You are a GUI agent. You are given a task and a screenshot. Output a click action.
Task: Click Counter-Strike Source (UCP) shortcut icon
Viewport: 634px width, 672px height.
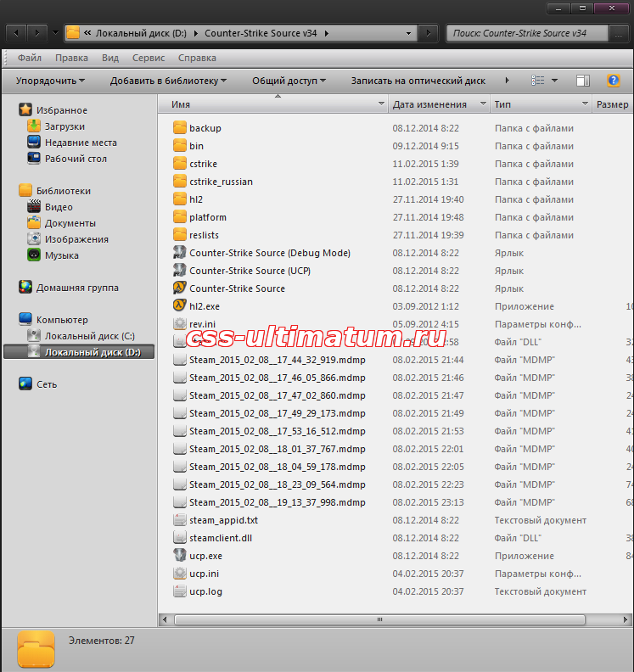tap(180, 271)
